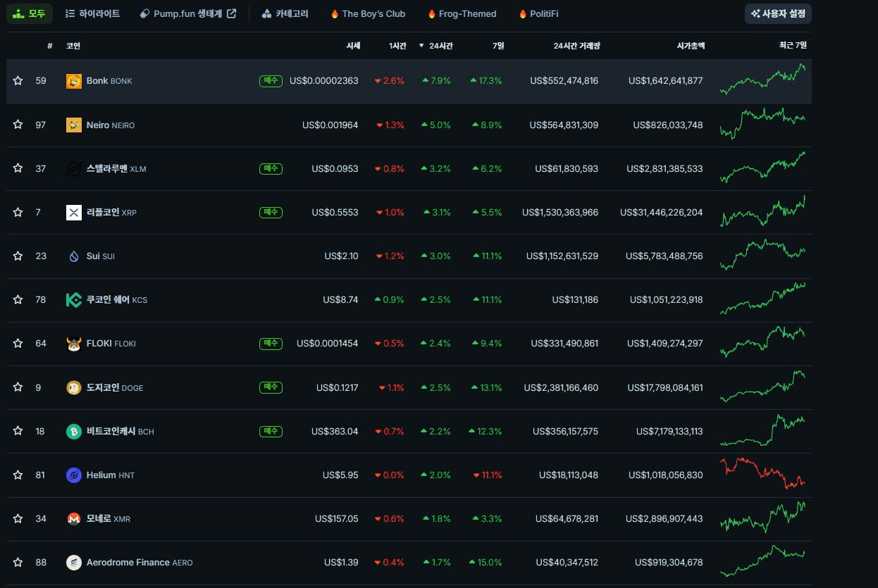Star the KCS row
Image resolution: width=878 pixels, height=588 pixels.
[x=18, y=300]
